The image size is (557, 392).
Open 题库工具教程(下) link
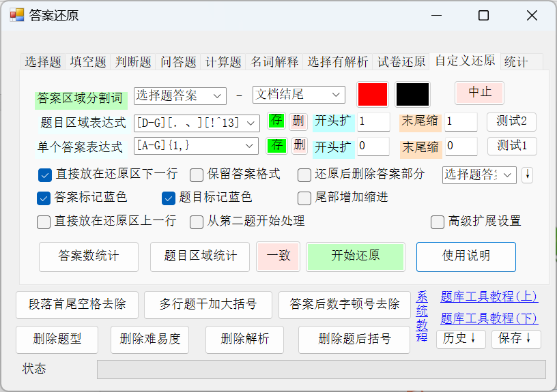(x=489, y=318)
